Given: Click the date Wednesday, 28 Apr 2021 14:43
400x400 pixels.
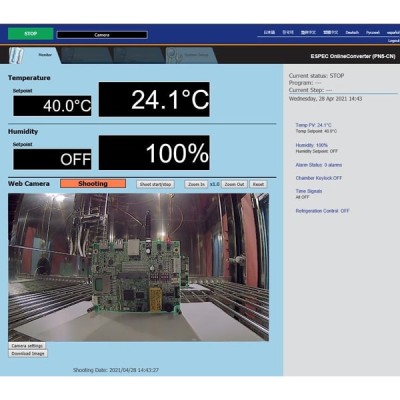Looking at the screenshot, I should tap(325, 99).
